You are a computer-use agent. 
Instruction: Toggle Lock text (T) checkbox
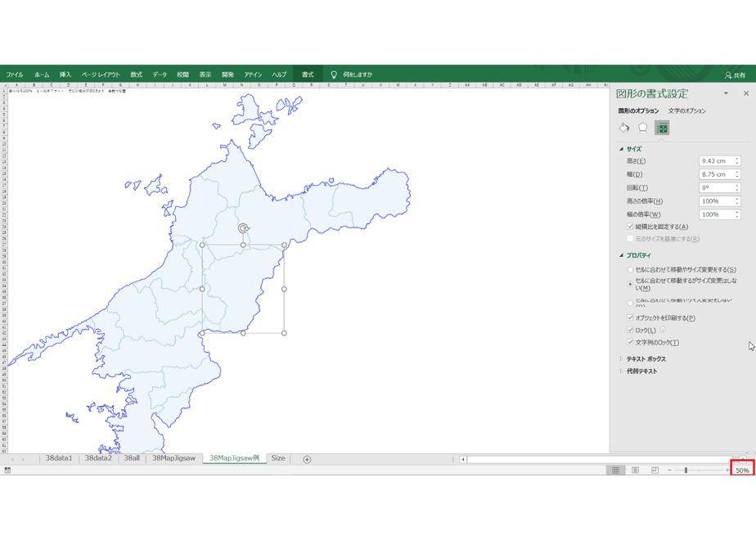click(x=630, y=342)
